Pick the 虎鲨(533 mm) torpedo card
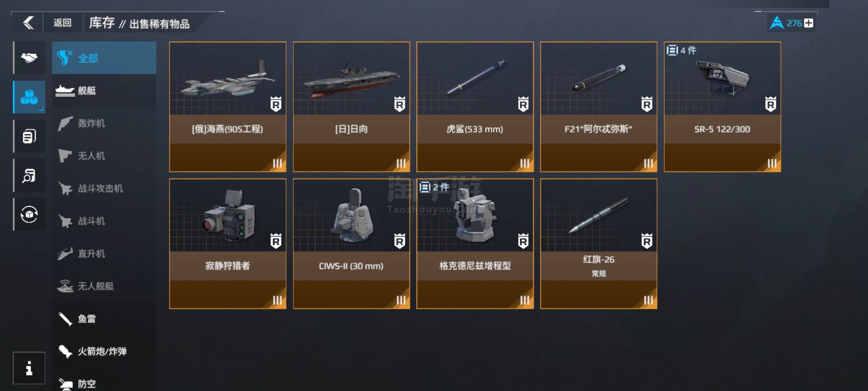The width and height of the screenshot is (868, 391). pyautogui.click(x=475, y=107)
